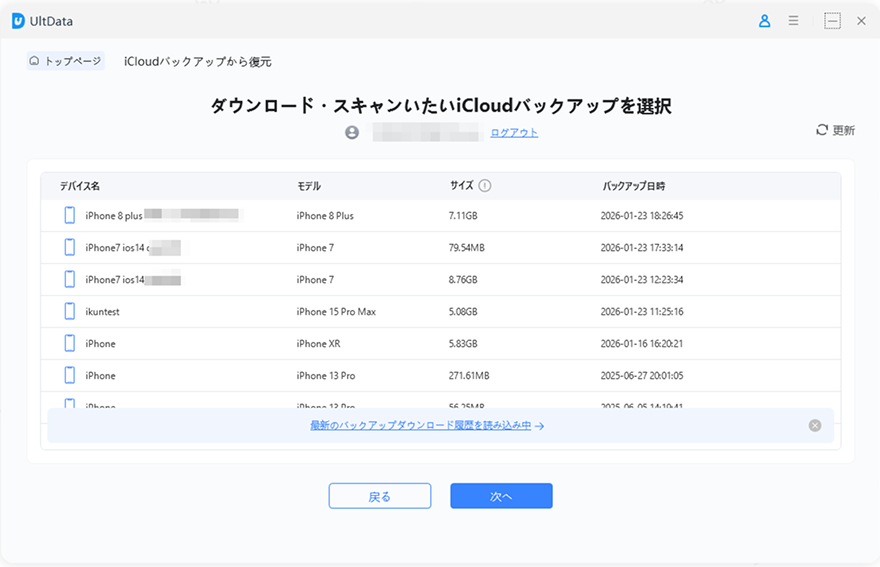880x567 pixels.
Task: Click the refresh (更新) icon
Action: (x=822, y=130)
